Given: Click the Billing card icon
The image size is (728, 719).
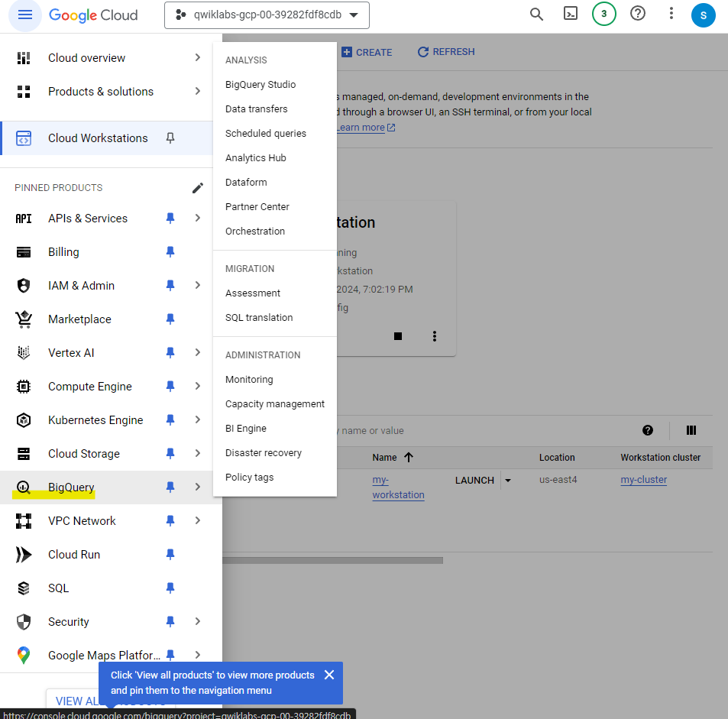Looking at the screenshot, I should [x=24, y=252].
